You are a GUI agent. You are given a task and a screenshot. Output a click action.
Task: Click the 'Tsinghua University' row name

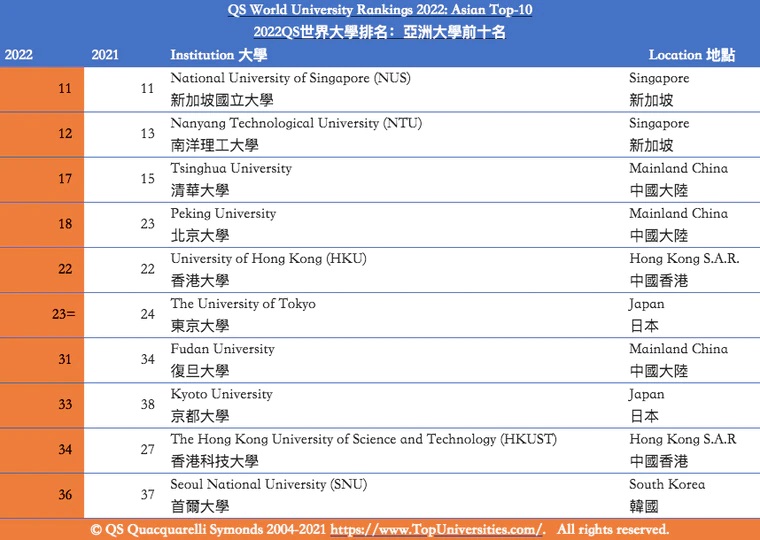[x=231, y=168]
